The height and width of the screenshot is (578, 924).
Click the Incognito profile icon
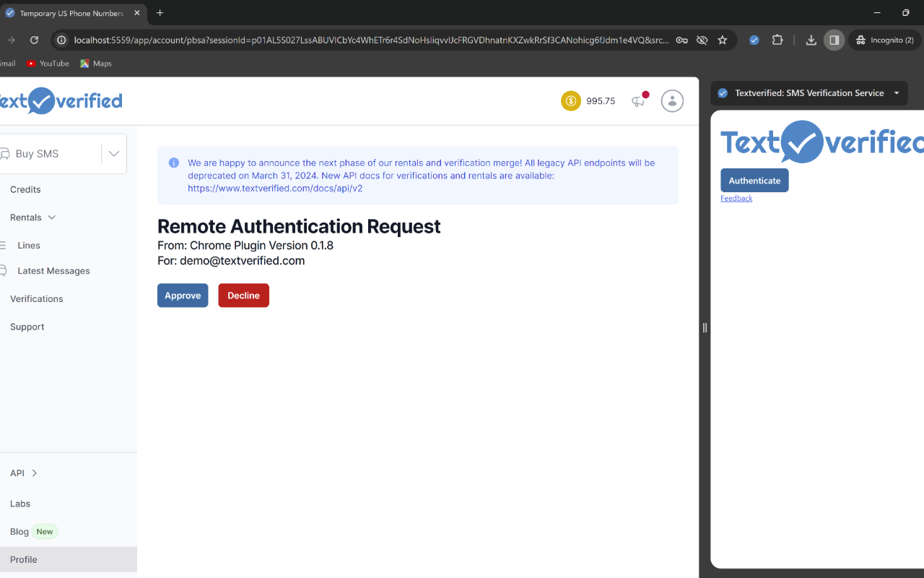[884, 40]
